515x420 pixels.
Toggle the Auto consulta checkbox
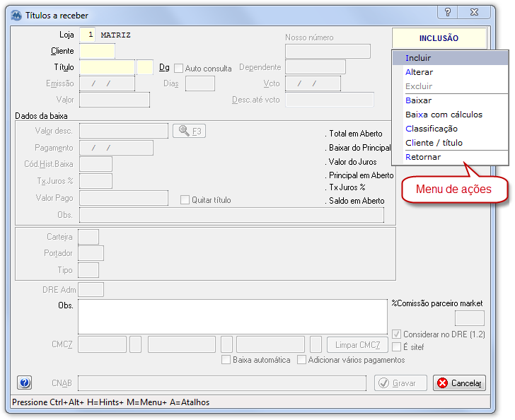point(178,69)
